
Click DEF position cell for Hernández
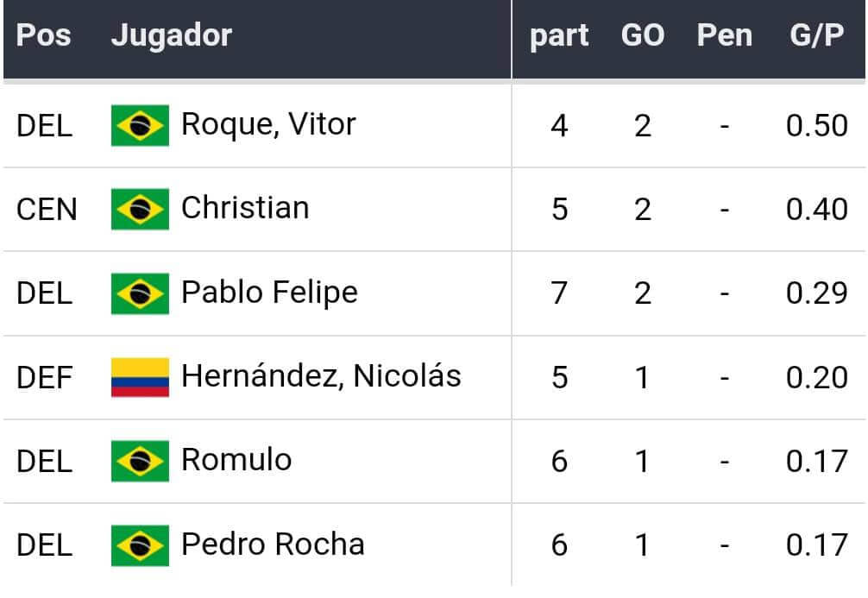44,378
